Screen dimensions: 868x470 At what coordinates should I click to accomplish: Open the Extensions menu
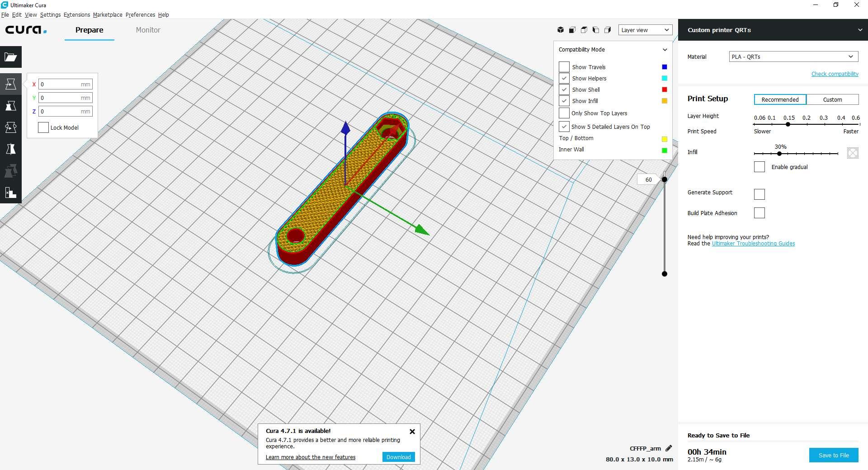click(77, 15)
